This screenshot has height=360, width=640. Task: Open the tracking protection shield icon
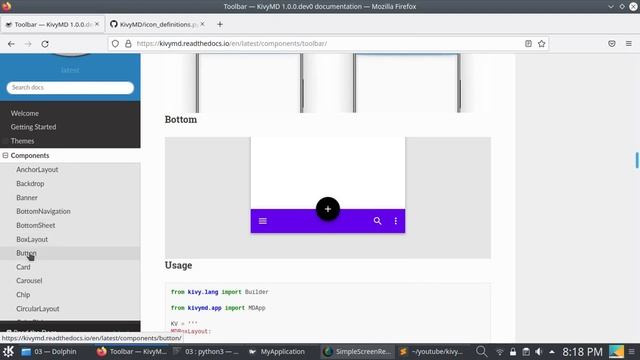coord(116,44)
